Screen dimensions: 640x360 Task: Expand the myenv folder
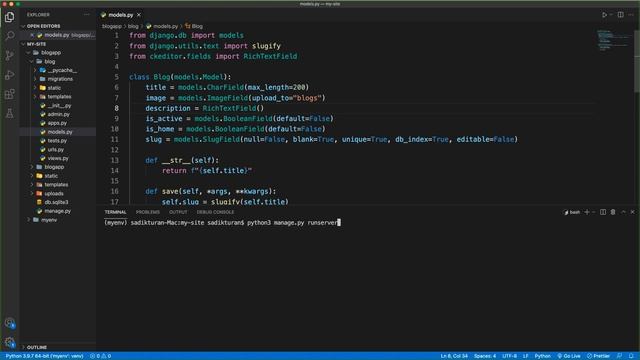pos(49,220)
